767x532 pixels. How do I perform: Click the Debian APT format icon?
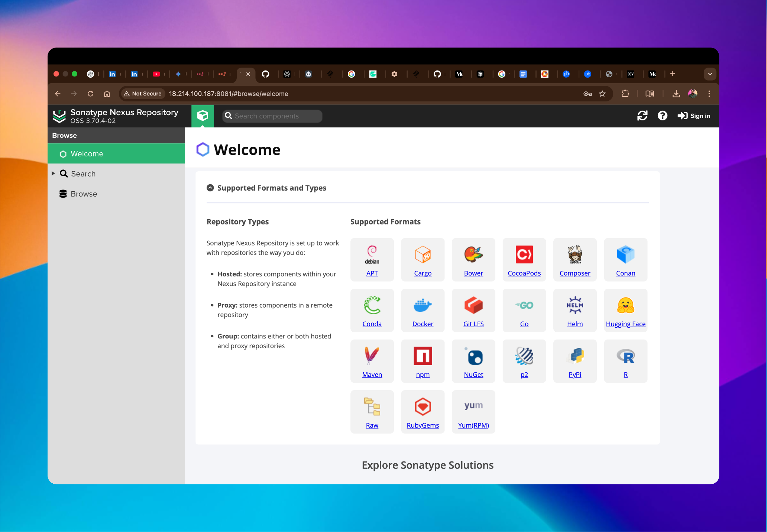coord(372,254)
